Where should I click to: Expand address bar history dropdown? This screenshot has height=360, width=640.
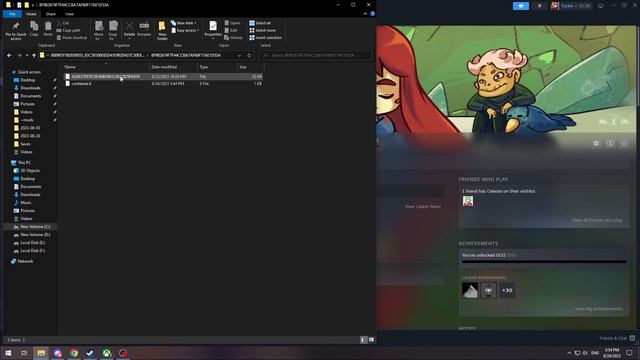click(x=239, y=55)
